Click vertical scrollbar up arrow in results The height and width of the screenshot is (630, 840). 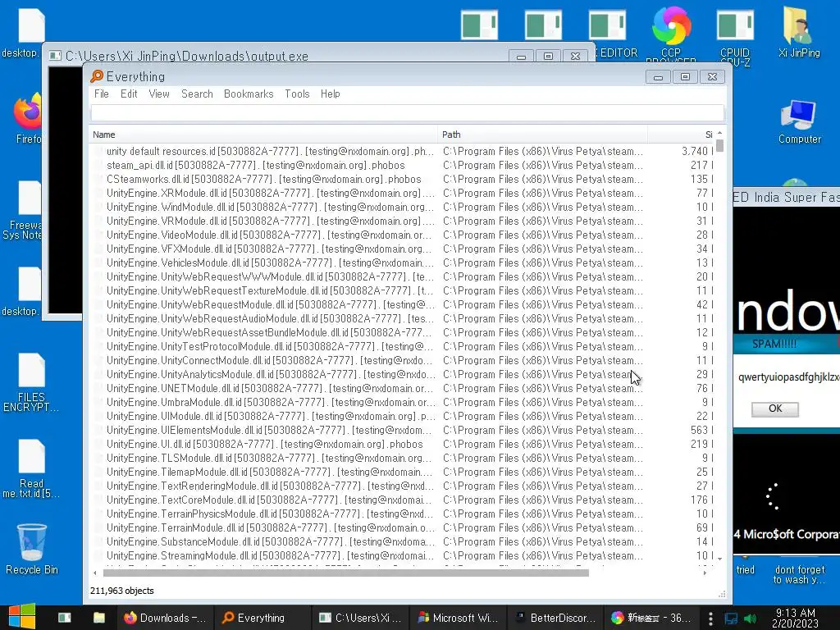point(720,133)
